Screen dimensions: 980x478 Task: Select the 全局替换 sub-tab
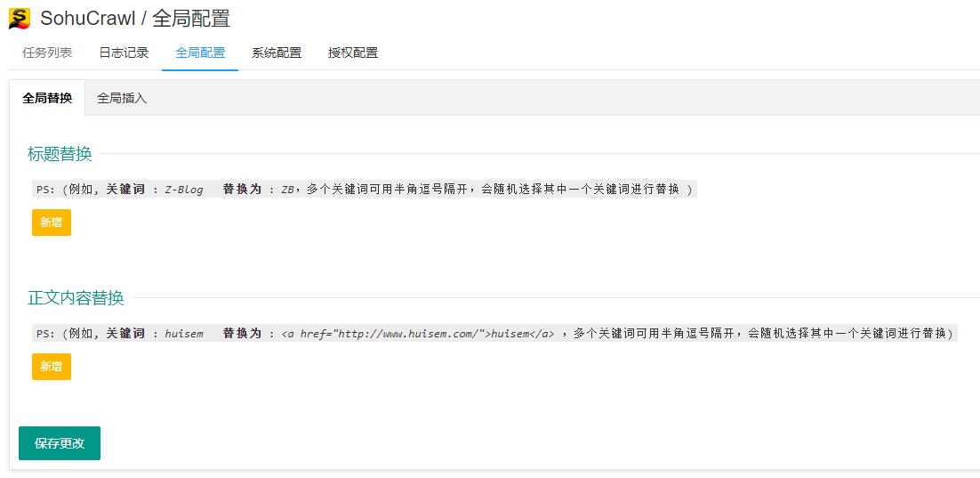[x=47, y=98]
